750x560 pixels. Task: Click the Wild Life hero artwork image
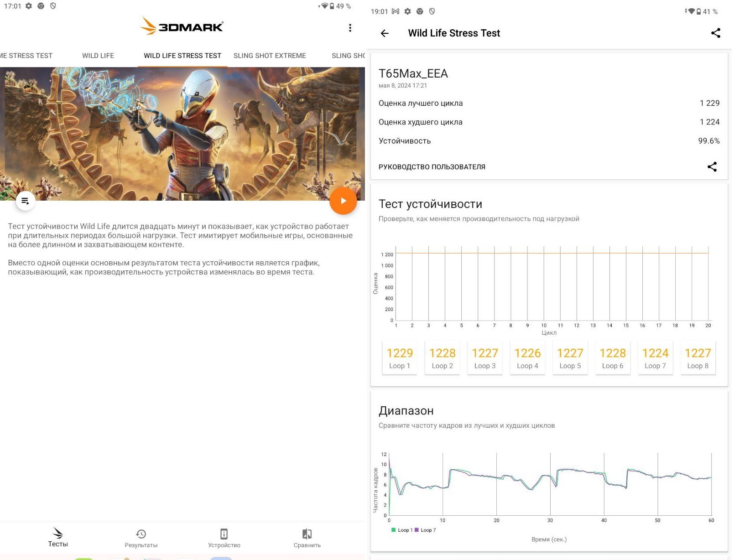point(182,134)
